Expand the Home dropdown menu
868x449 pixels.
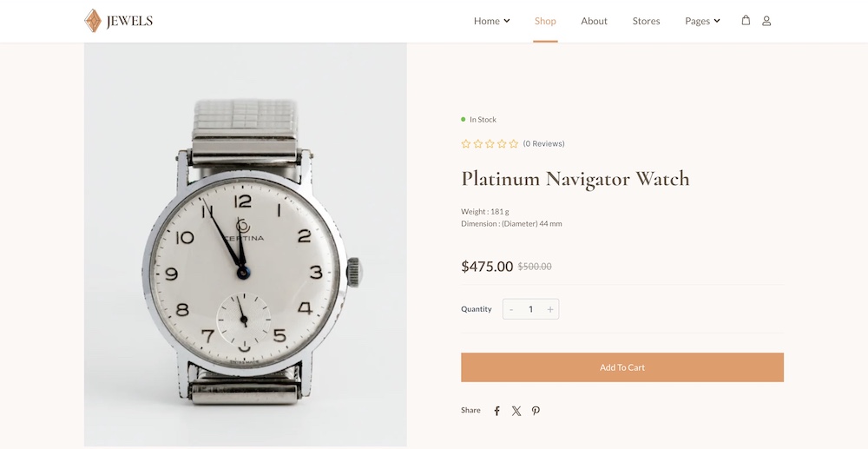pyautogui.click(x=491, y=21)
